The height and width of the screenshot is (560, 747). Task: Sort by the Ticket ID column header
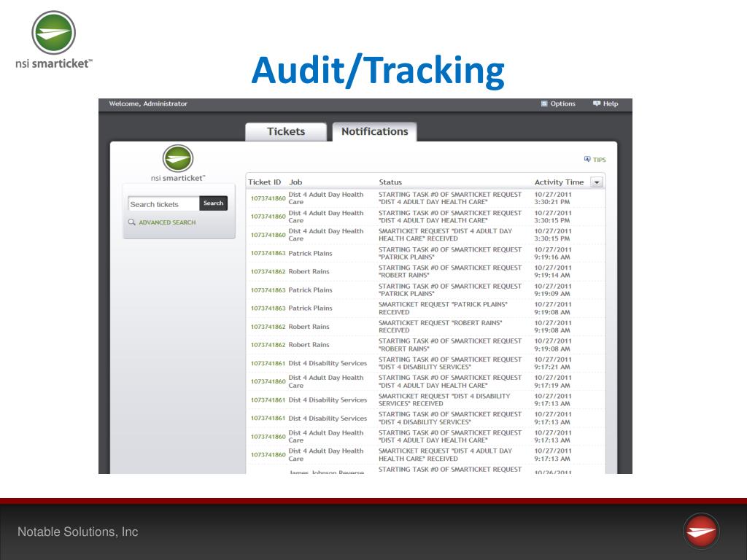[264, 182]
